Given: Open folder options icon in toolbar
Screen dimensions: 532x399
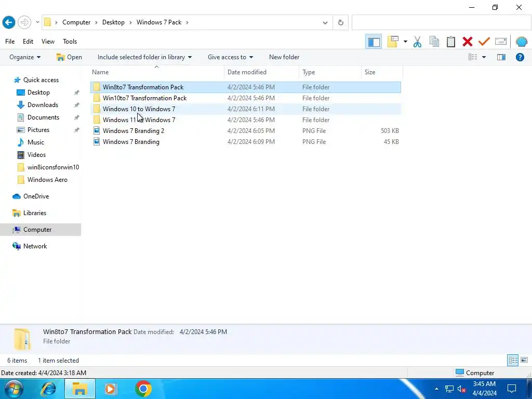Looking at the screenshot, I should pos(393,42).
